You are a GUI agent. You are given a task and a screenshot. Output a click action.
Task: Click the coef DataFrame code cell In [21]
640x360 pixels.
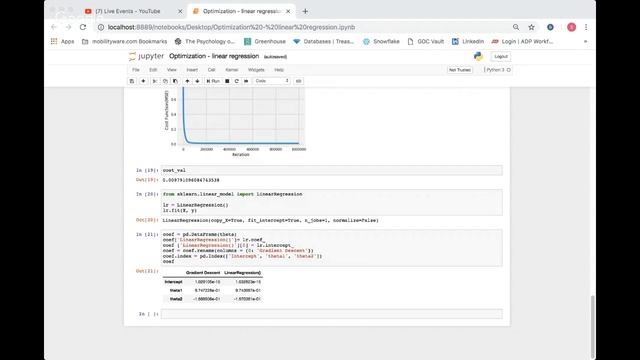tap(331, 248)
